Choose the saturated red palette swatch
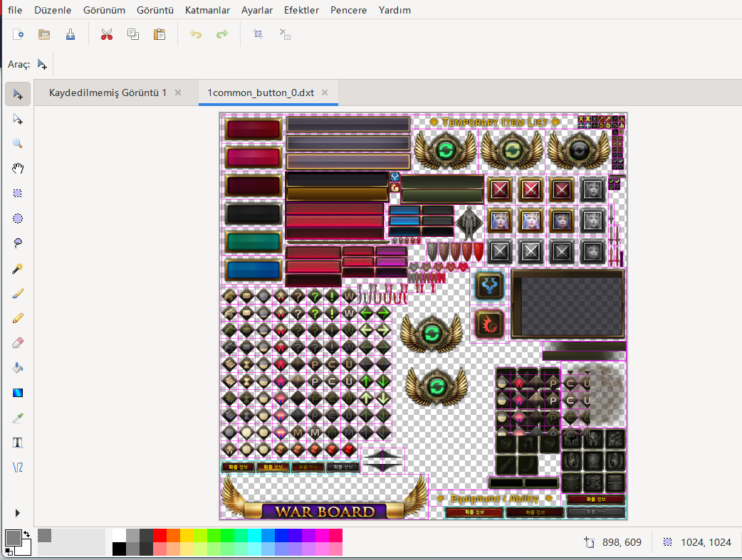Screen dimensions: 742x560 (160, 535)
